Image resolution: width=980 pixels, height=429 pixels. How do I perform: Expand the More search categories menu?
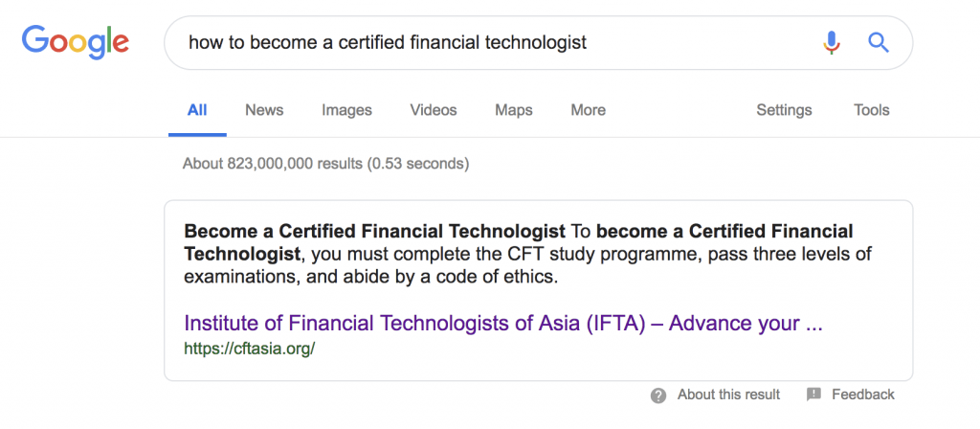[589, 111]
